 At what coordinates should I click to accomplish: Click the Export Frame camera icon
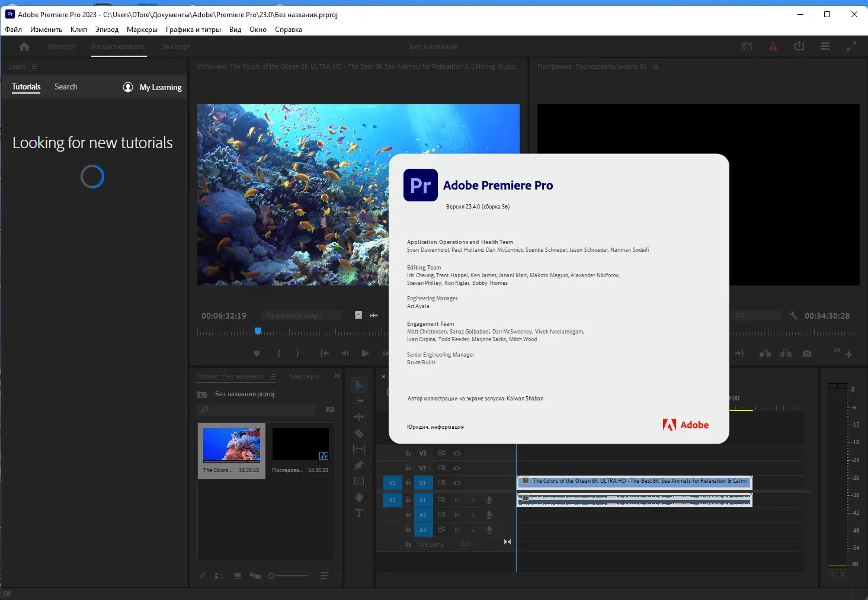click(807, 354)
